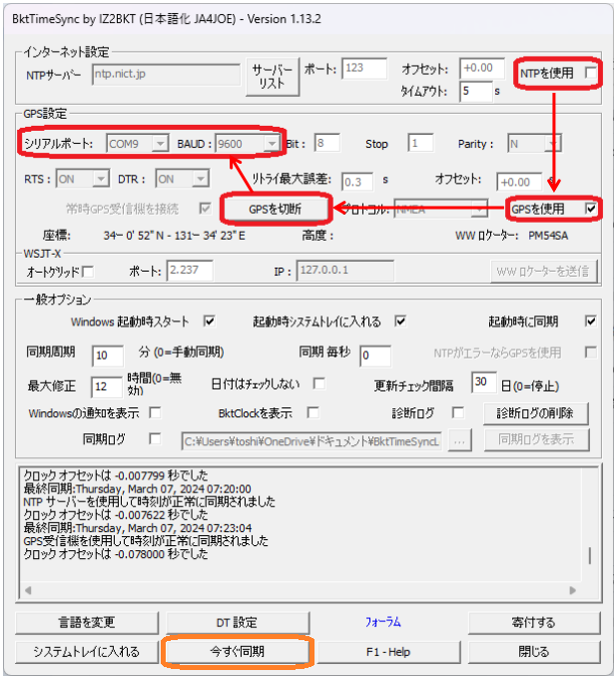Click the GPS オフセット +0.00 field
The height and width of the screenshot is (679, 616).
tap(519, 182)
